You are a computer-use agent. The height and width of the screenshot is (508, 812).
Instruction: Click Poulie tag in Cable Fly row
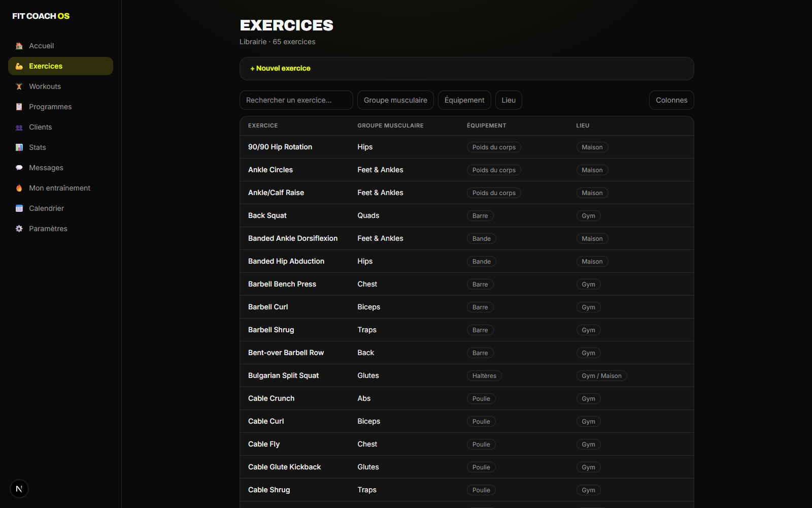[481, 444]
